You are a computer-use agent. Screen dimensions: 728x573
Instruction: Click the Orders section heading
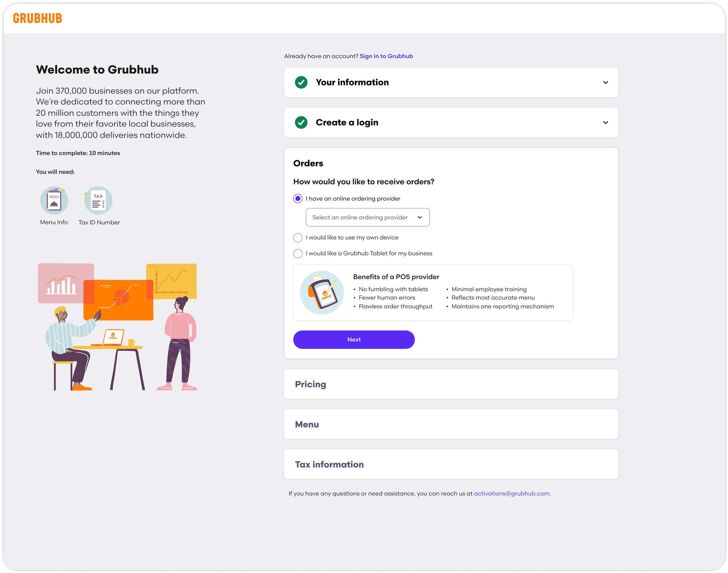point(308,163)
